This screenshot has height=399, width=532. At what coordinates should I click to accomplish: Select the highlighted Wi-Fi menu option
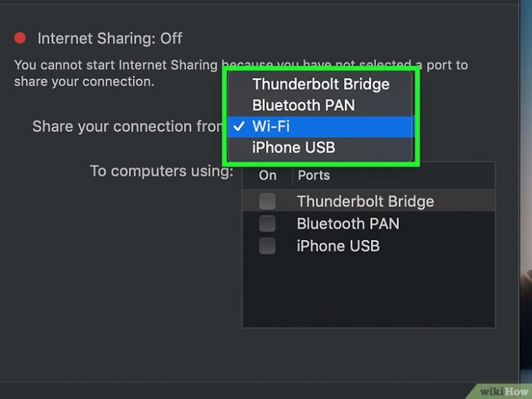(321, 127)
